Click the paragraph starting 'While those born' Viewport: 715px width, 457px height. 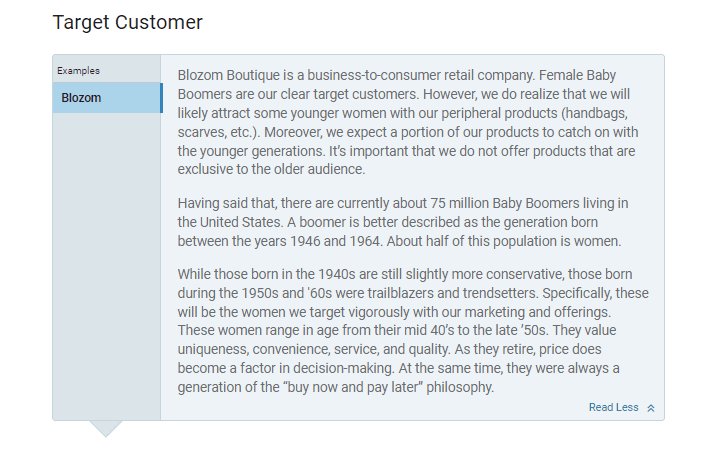pyautogui.click(x=413, y=331)
